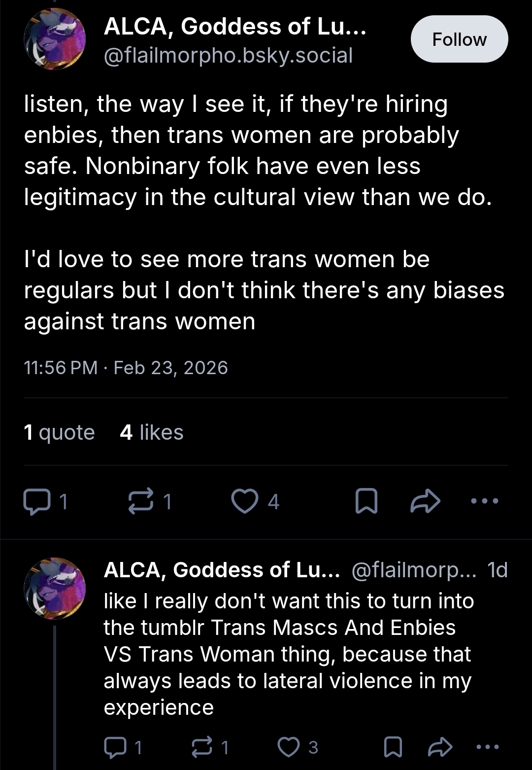Open the reply author's display name
532x770 pixels.
[x=222, y=570]
